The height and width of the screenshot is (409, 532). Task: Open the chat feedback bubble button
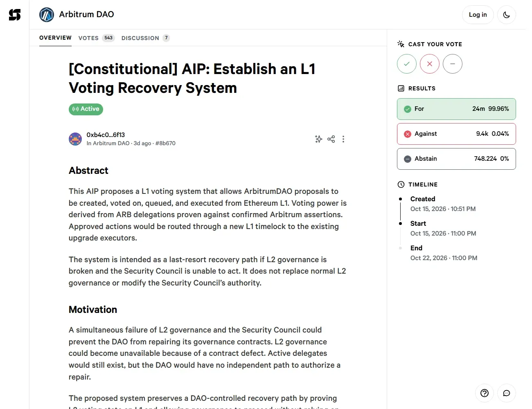[x=507, y=393]
